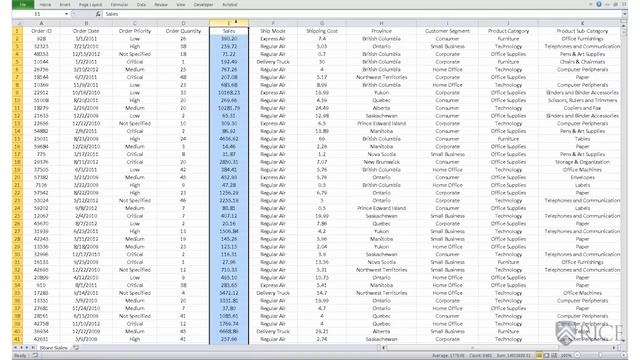Screen dimensions: 640x360
Task: Click the zoom slider in status bar
Action: click(600, 356)
